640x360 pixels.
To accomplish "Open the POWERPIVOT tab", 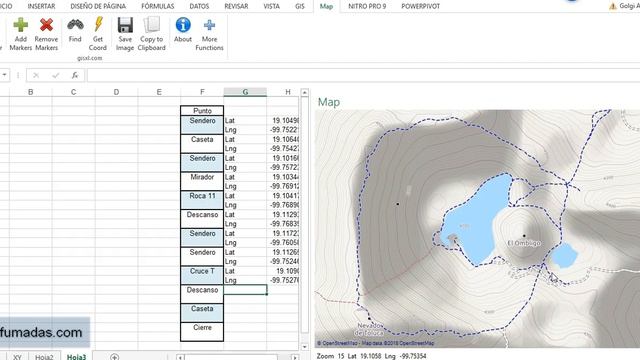I will (420, 6).
